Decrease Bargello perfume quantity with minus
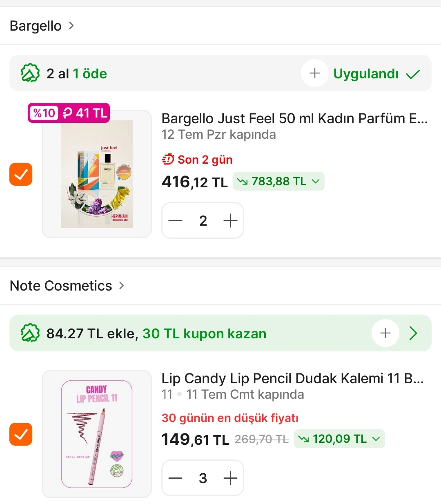This screenshot has width=441, height=504. [175, 220]
